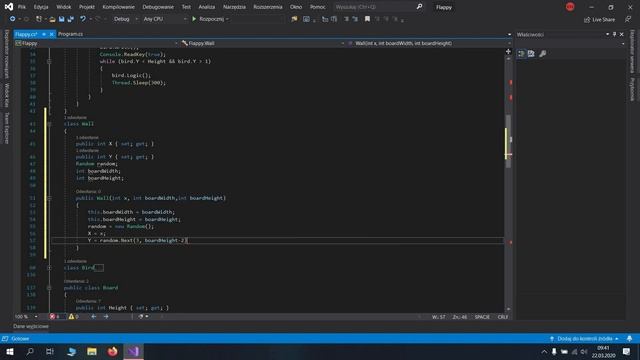Open the 100 % zoom level dropdown
The width and height of the screenshot is (640, 360).
coord(26,317)
